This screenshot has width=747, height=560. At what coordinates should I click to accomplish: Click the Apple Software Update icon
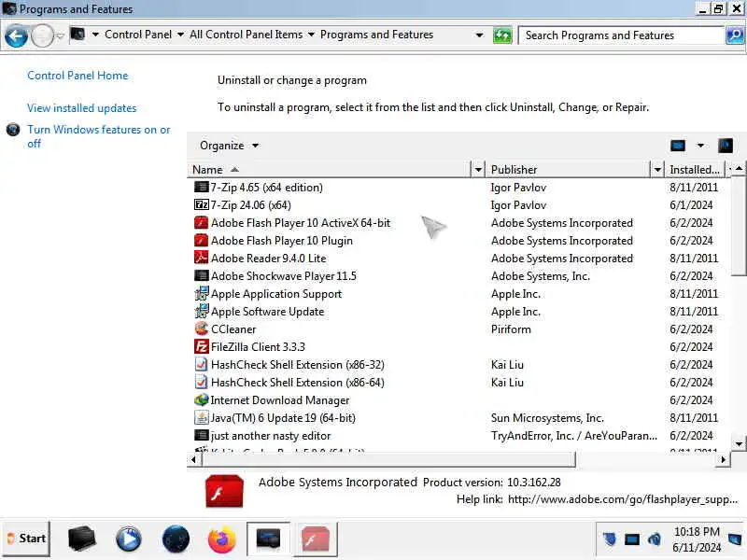pos(202,311)
